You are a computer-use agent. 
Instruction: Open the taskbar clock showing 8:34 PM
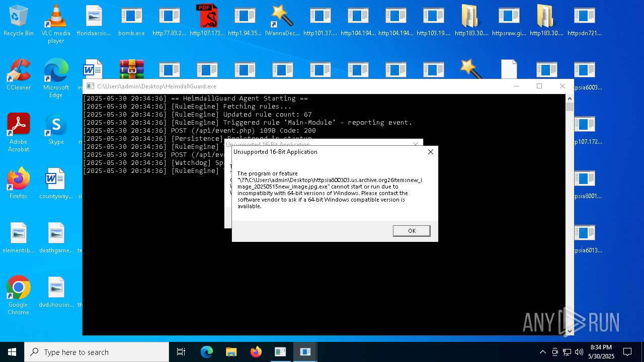pyautogui.click(x=601, y=352)
